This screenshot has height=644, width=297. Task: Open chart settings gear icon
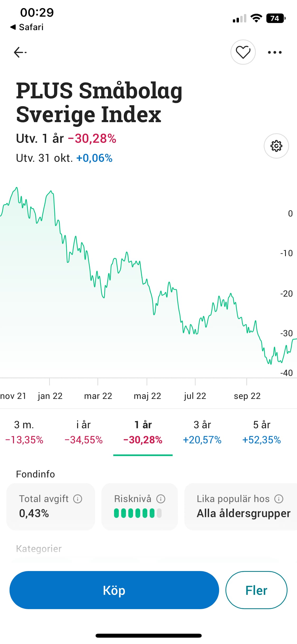coord(276,146)
